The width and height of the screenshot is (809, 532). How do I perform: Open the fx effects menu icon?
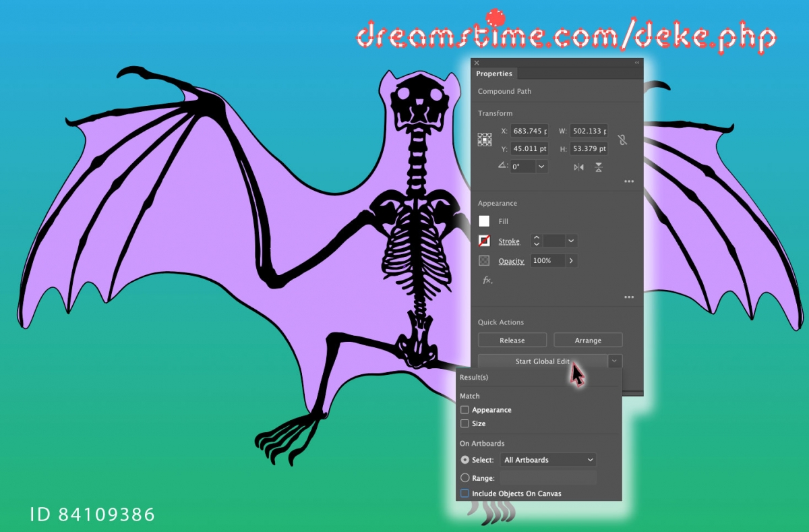click(x=487, y=280)
